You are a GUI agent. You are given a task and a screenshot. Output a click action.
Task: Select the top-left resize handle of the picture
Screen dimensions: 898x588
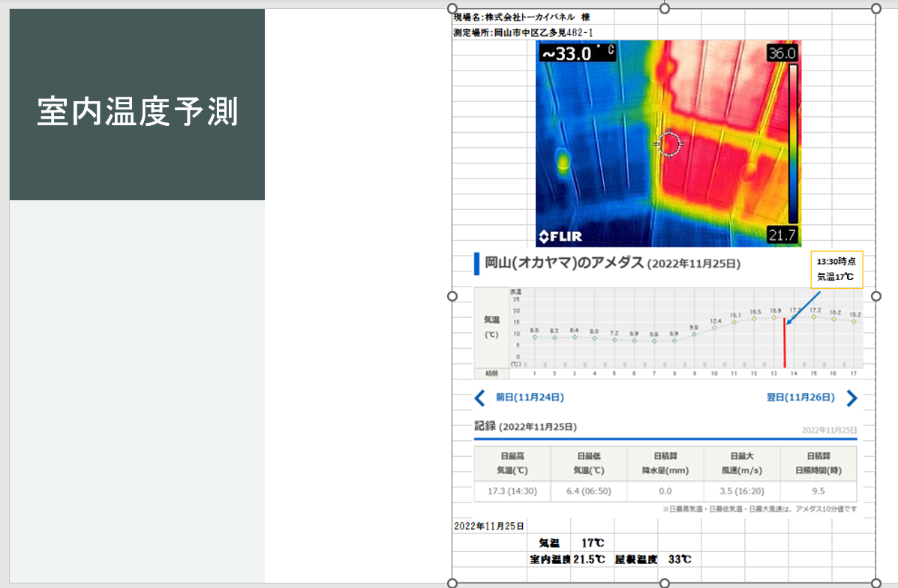coord(452,8)
